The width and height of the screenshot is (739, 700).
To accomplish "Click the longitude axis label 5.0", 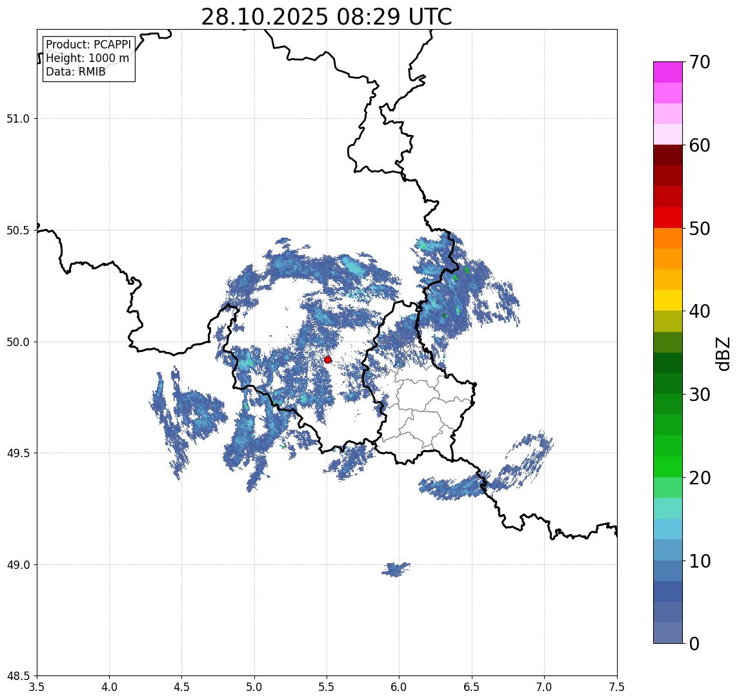I will pyautogui.click(x=254, y=687).
